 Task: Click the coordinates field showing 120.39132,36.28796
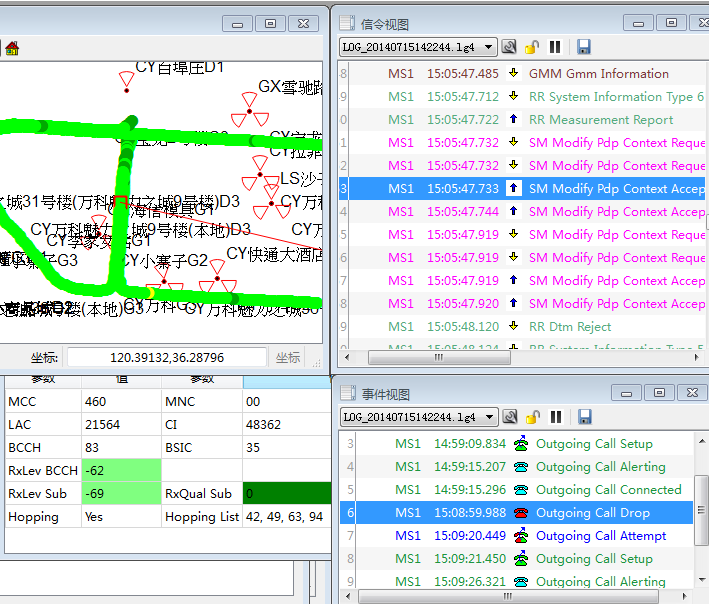167,358
